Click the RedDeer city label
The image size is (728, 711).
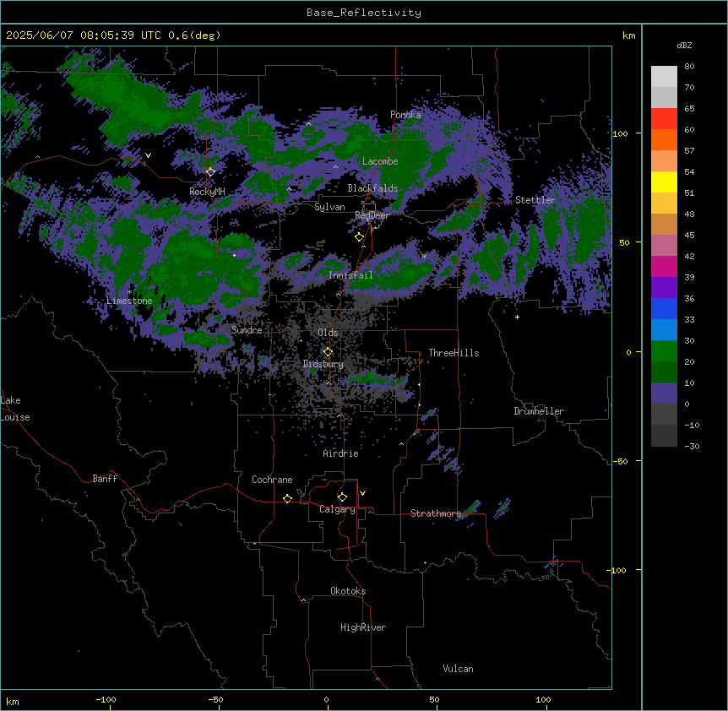(372, 215)
